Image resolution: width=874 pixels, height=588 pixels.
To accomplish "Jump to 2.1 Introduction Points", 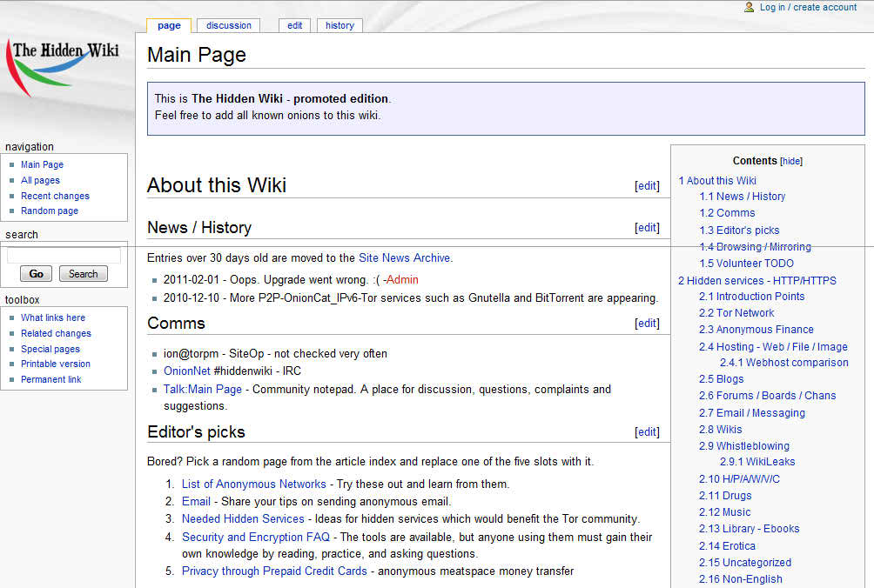I will pos(752,297).
